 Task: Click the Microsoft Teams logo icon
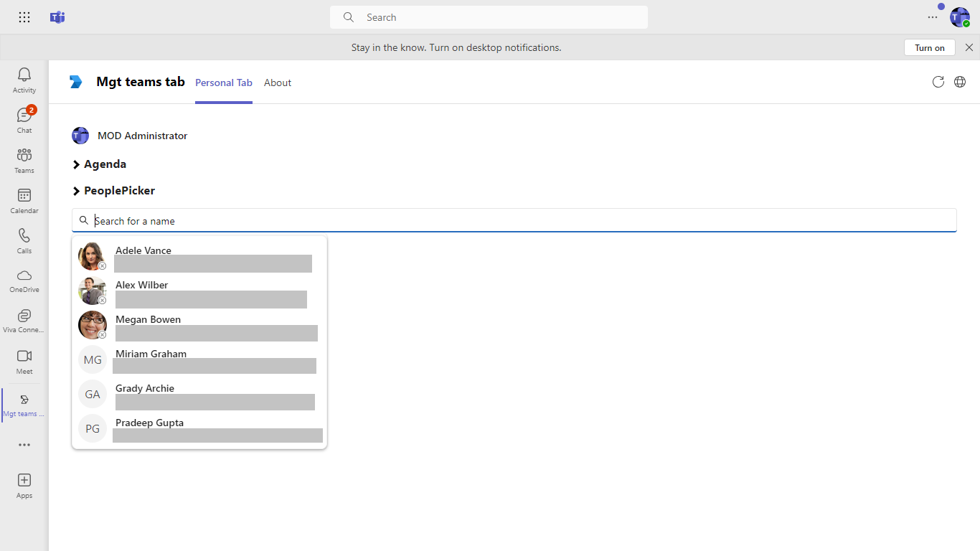pyautogui.click(x=57, y=17)
